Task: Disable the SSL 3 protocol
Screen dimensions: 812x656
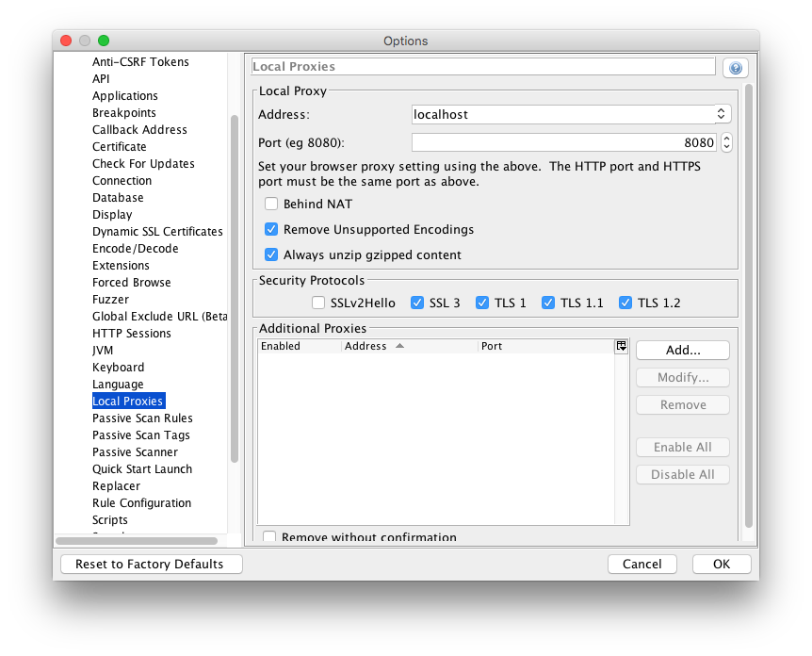Action: point(416,303)
